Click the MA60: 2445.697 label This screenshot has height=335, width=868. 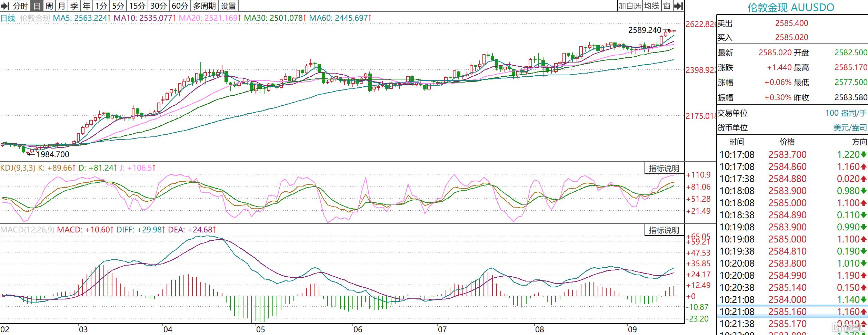340,18
